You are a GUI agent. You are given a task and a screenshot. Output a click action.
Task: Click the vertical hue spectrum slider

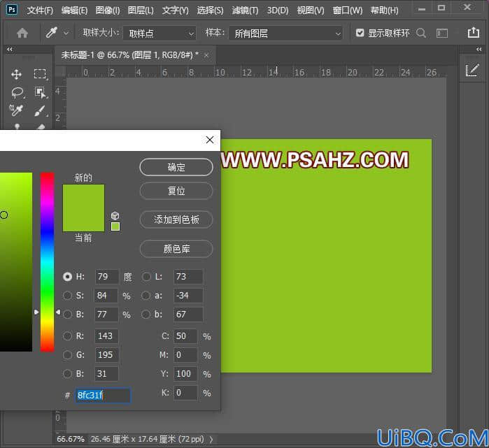tap(47, 261)
